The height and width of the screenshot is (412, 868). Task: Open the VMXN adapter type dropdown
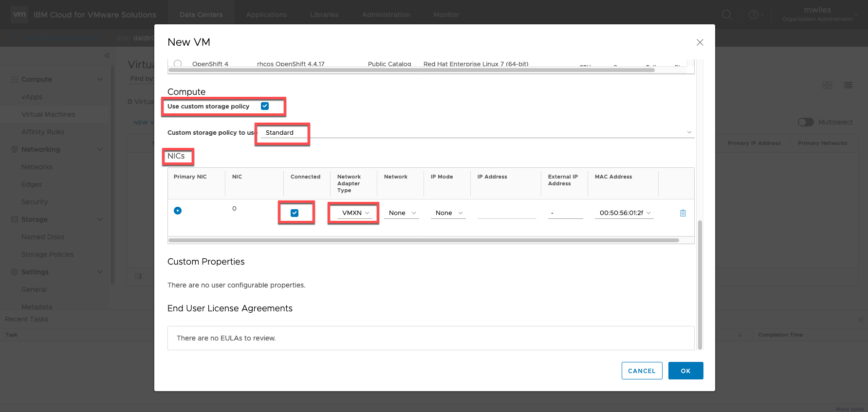(x=355, y=213)
